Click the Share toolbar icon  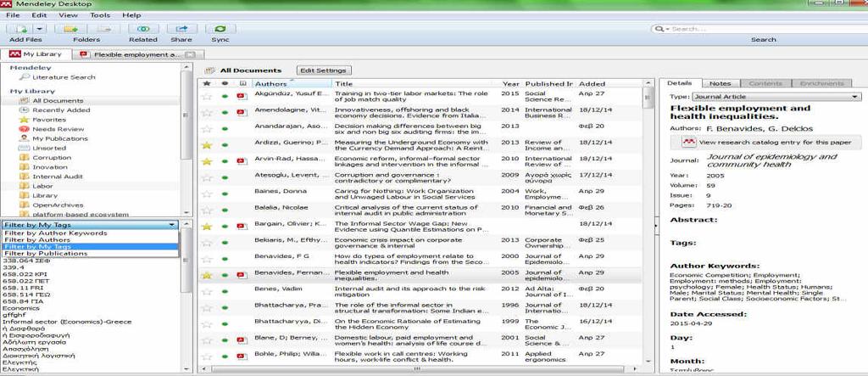click(181, 29)
